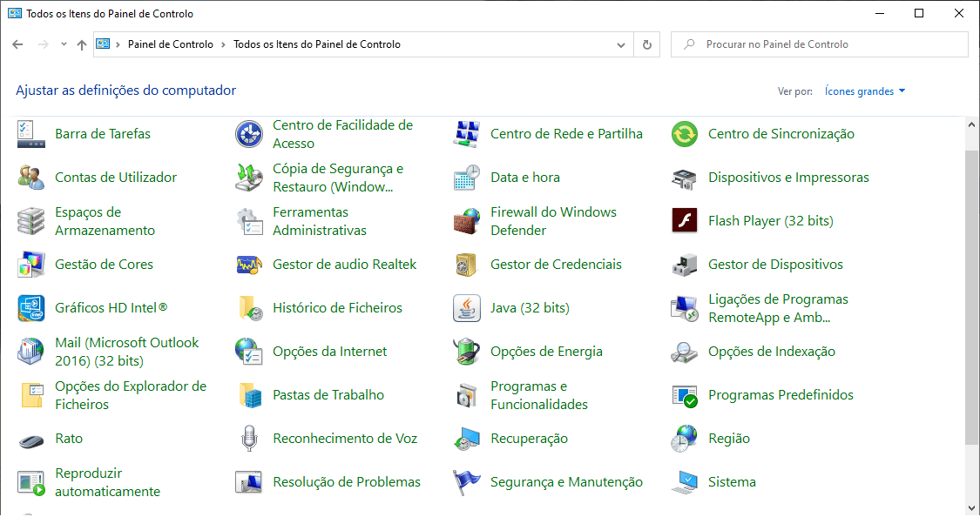Go up one level with the up arrow

point(82,44)
